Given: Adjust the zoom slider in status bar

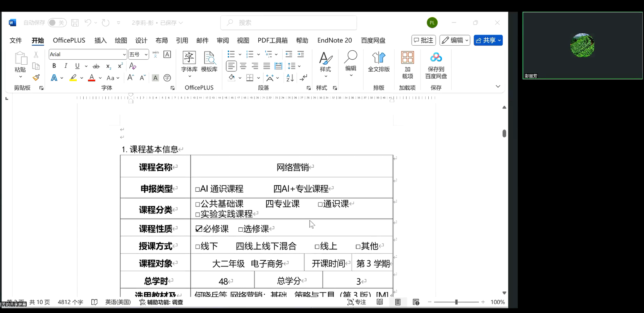Looking at the screenshot, I should coord(456,302).
